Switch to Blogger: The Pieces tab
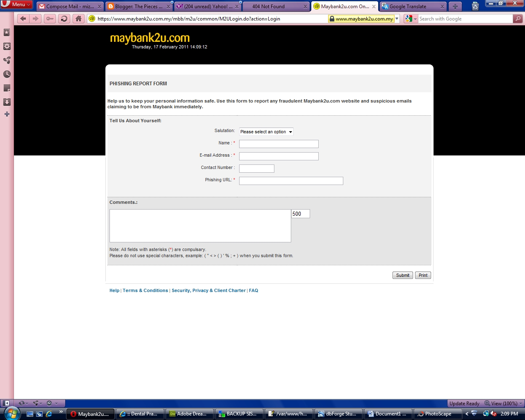 pyautogui.click(x=139, y=6)
